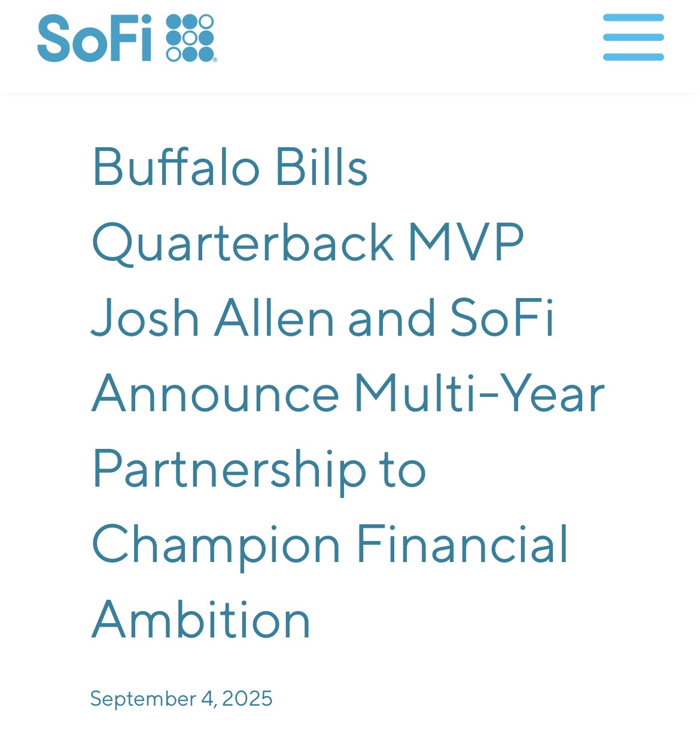Viewport: 700px width, 735px height.
Task: Select the name "Allen" in the headline
Action: click(274, 317)
